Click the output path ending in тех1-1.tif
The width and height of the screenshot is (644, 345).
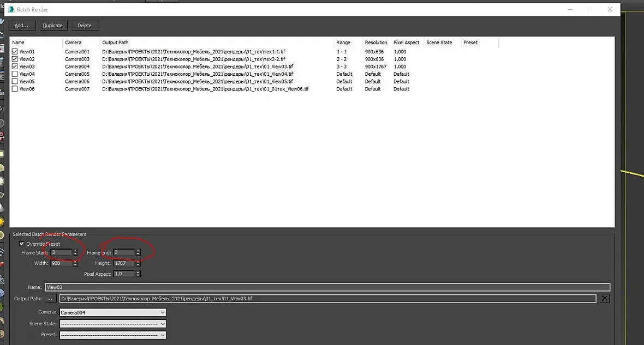(193, 52)
